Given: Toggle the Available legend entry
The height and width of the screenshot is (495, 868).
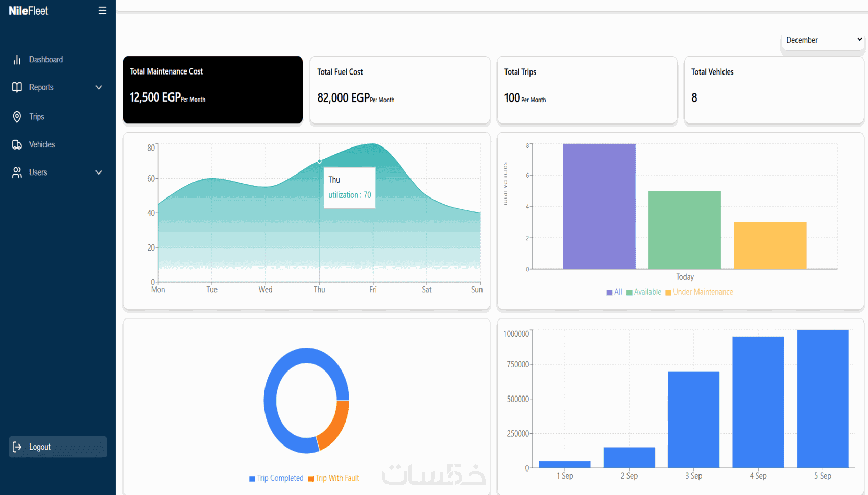Looking at the screenshot, I should (x=644, y=292).
